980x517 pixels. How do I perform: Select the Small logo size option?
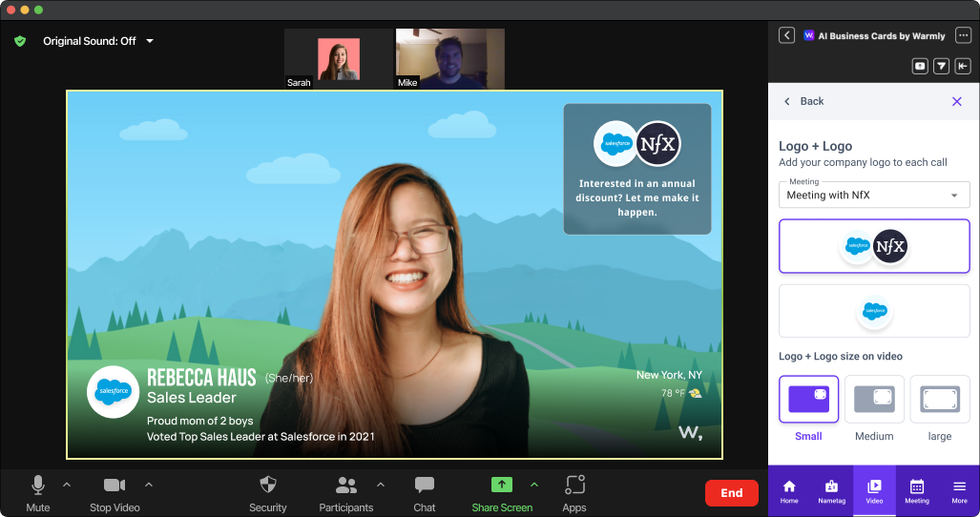[x=808, y=400]
